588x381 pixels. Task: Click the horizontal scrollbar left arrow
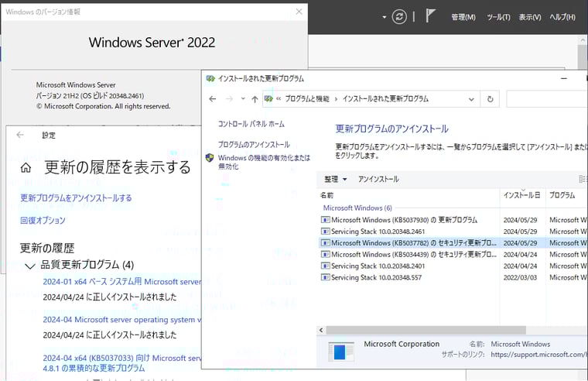(321, 331)
